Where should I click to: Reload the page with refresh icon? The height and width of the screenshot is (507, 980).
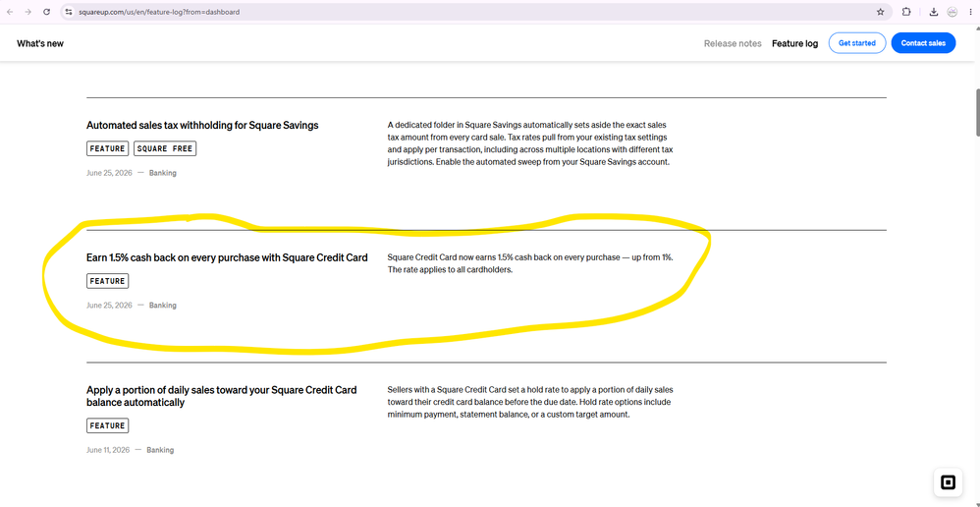[46, 12]
